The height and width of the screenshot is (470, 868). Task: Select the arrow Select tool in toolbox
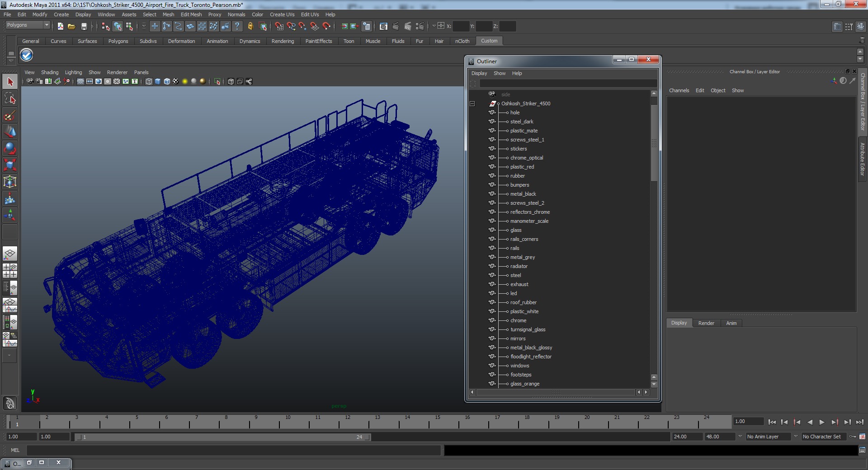tap(10, 82)
